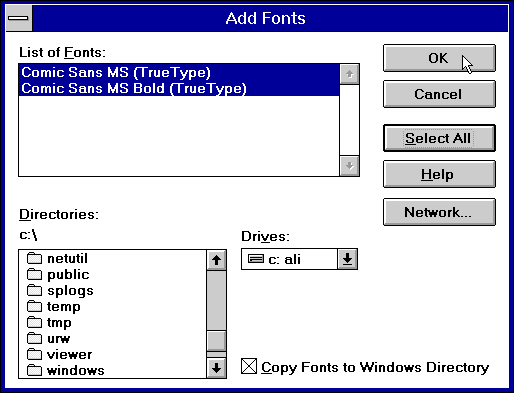Open the window control menu box

(x=19, y=18)
